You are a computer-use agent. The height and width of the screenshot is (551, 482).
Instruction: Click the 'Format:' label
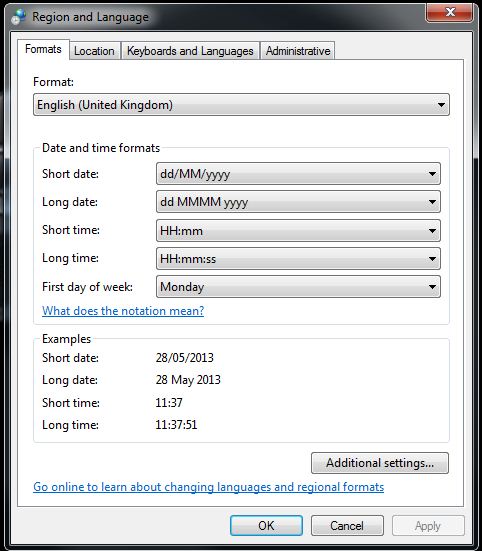[x=53, y=82]
